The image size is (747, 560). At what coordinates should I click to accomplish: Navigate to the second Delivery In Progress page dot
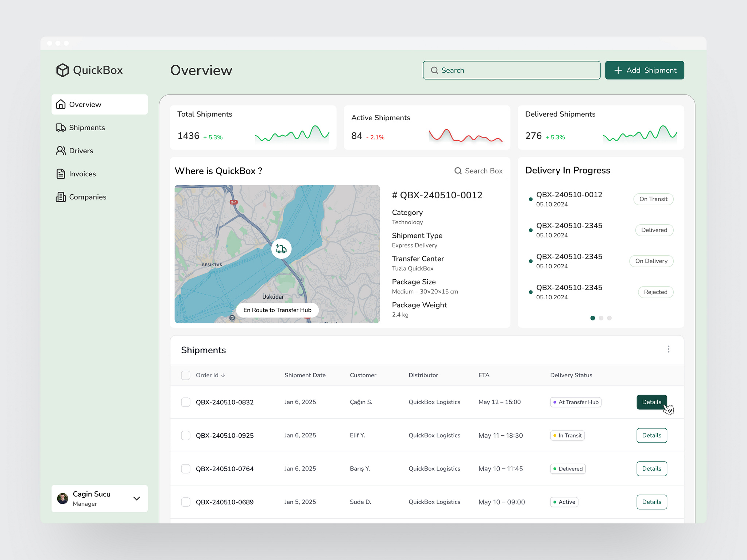pos(601,318)
